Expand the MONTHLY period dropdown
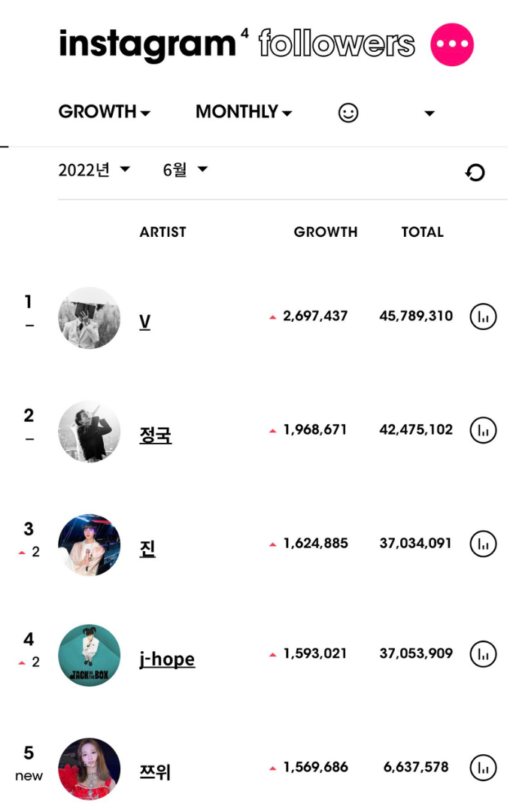This screenshot has height=812, width=516. point(244,112)
